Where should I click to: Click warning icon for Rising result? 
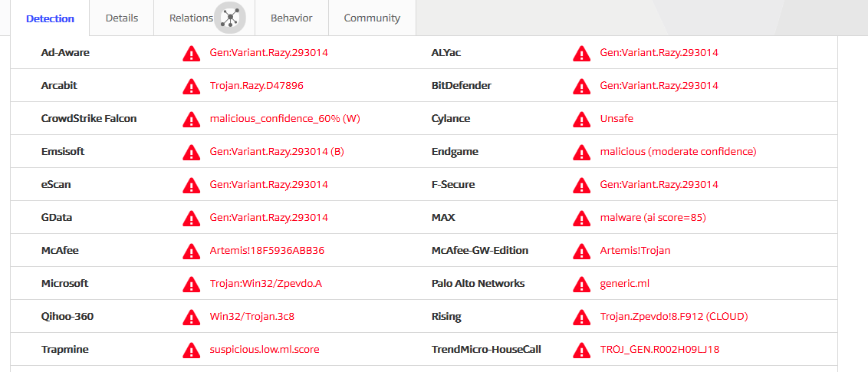[x=581, y=317]
